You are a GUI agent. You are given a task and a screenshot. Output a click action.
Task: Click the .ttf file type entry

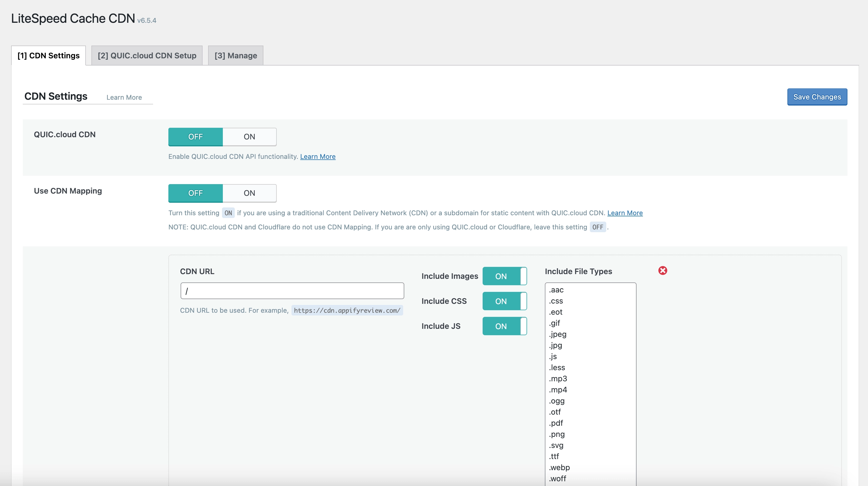click(x=554, y=457)
